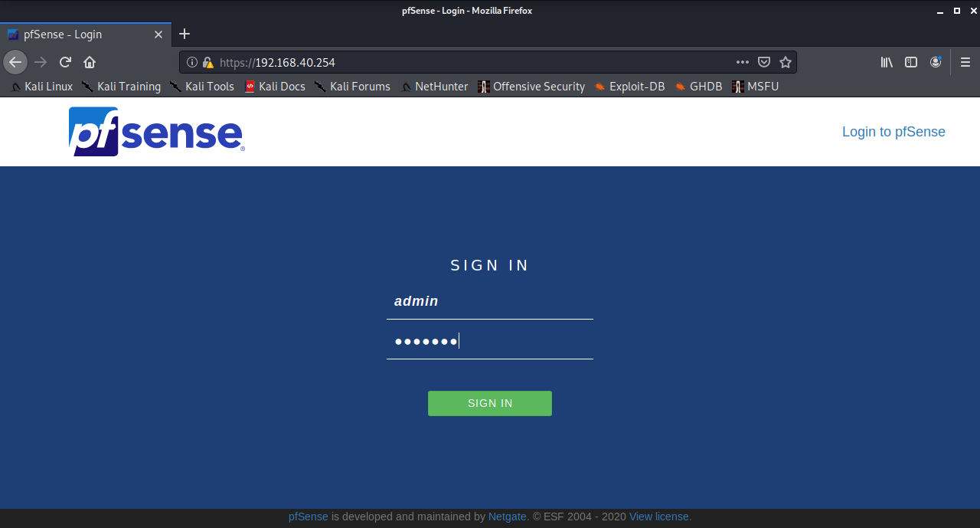Viewport: 980px width, 528px height.
Task: Click the pfSense logo
Action: click(156, 132)
